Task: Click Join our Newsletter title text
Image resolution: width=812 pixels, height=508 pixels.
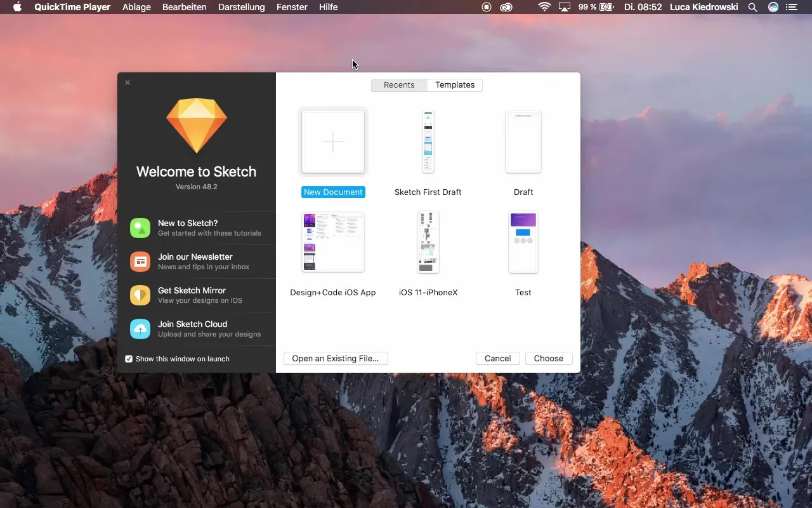Action: click(x=195, y=257)
